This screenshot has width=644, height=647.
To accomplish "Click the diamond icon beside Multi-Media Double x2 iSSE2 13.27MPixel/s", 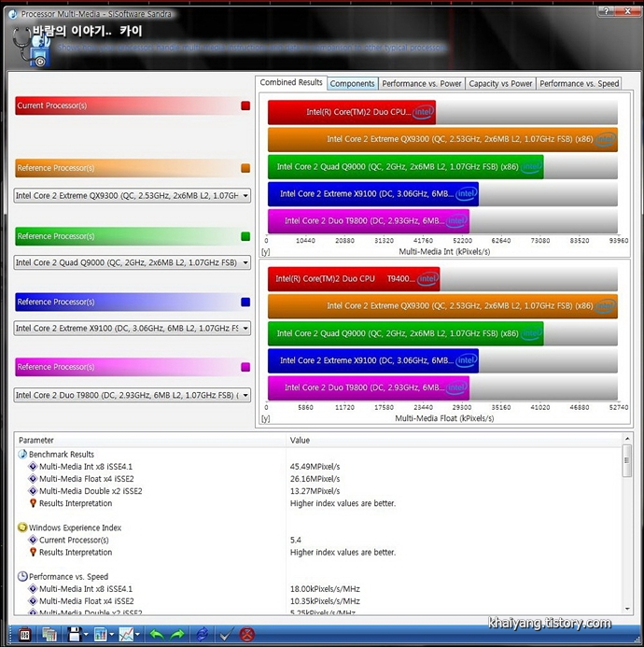I will pos(33,490).
